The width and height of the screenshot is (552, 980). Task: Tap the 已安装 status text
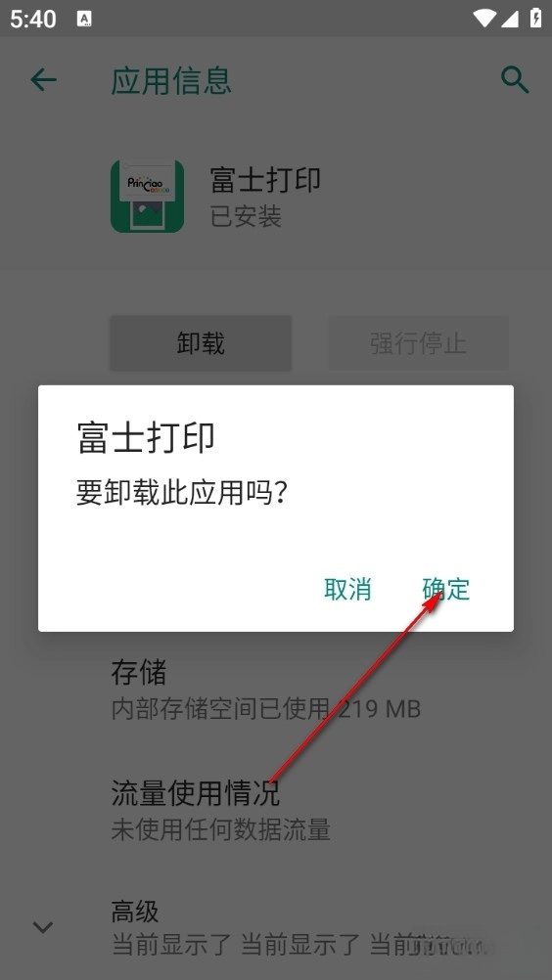pyautogui.click(x=246, y=216)
